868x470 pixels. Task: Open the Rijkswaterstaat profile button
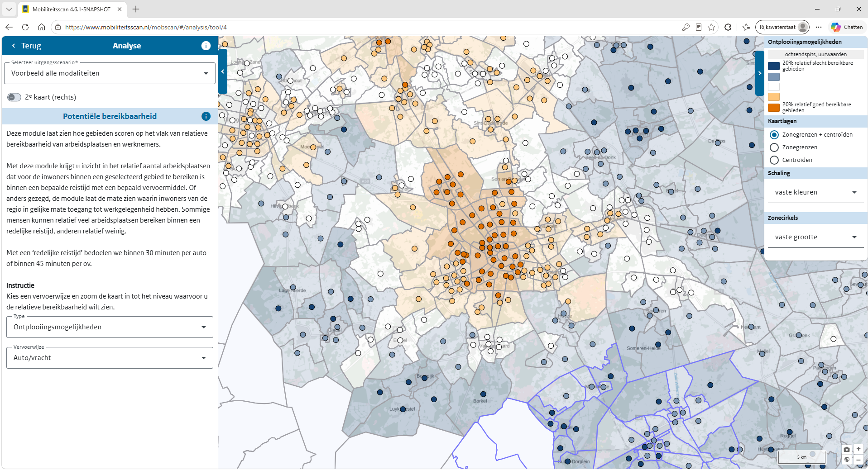[782, 27]
